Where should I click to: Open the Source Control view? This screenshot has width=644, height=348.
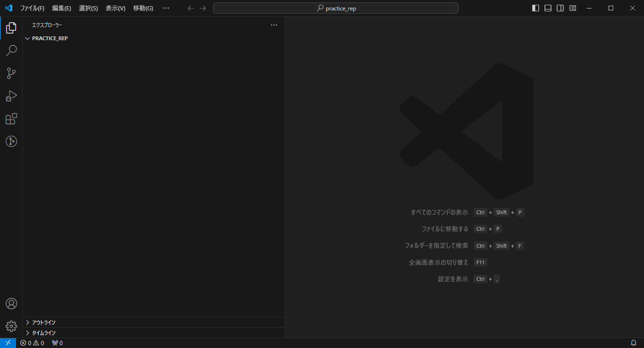pyautogui.click(x=11, y=73)
